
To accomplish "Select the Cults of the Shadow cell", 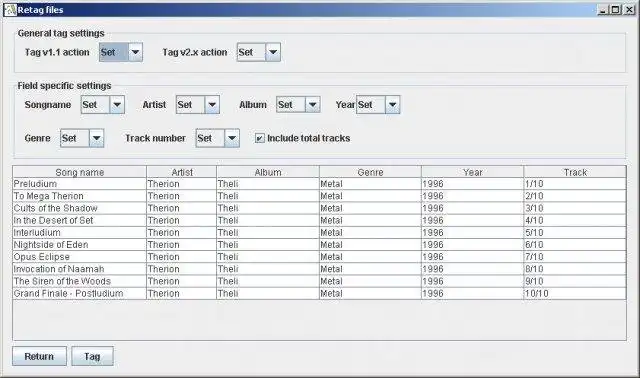I will point(80,208).
